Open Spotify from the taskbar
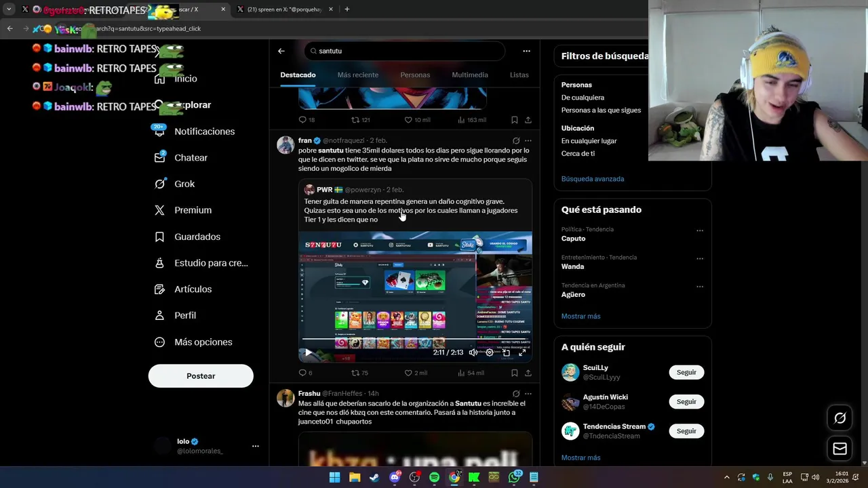868x488 pixels. click(434, 477)
